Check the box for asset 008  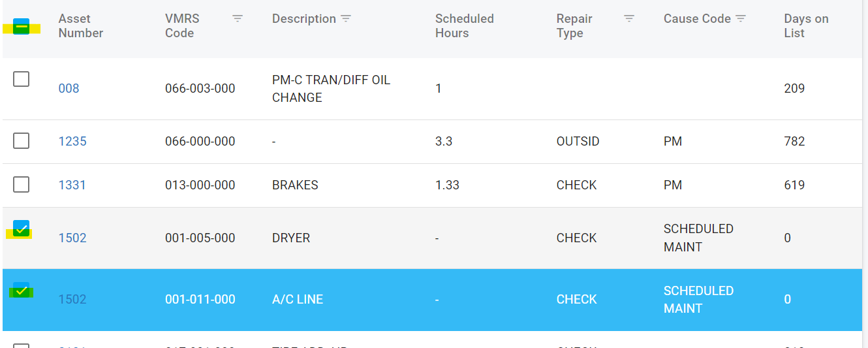click(x=22, y=80)
